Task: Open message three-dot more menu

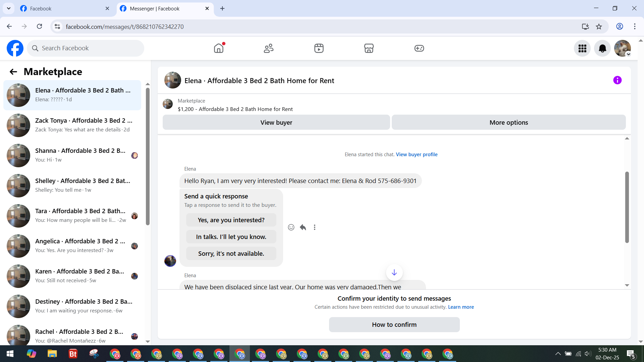Action: pos(315,227)
